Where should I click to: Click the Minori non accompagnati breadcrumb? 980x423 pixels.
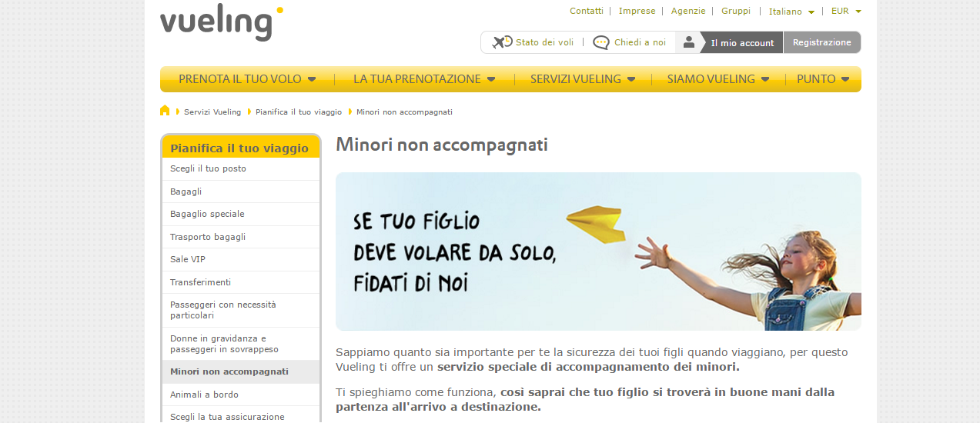click(404, 112)
